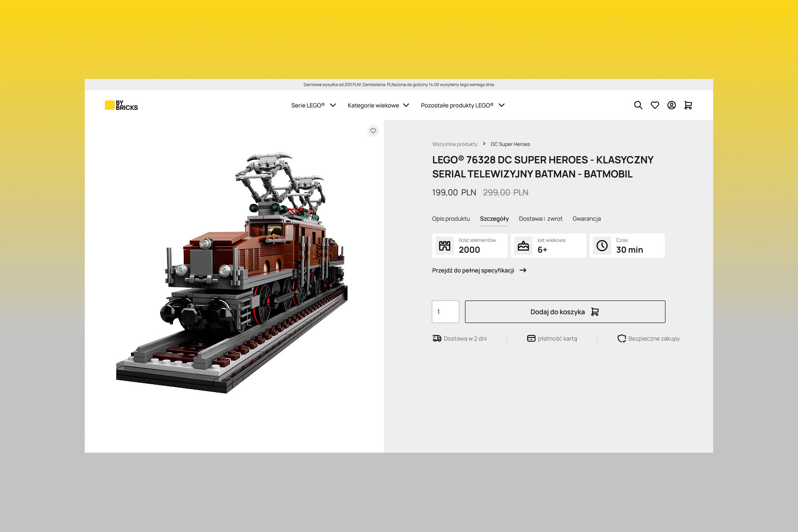Click the cake icon for age category
The image size is (798, 532).
(x=523, y=245)
